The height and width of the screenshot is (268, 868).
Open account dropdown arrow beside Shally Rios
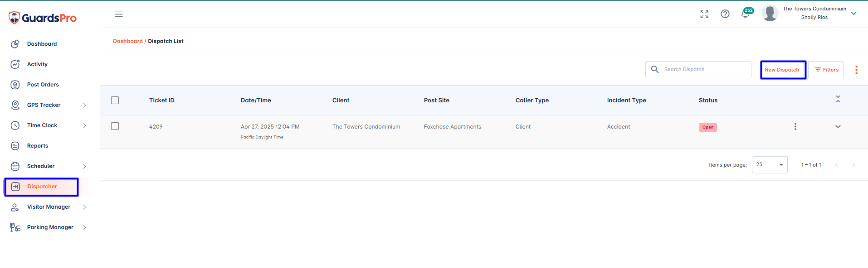coord(853,14)
